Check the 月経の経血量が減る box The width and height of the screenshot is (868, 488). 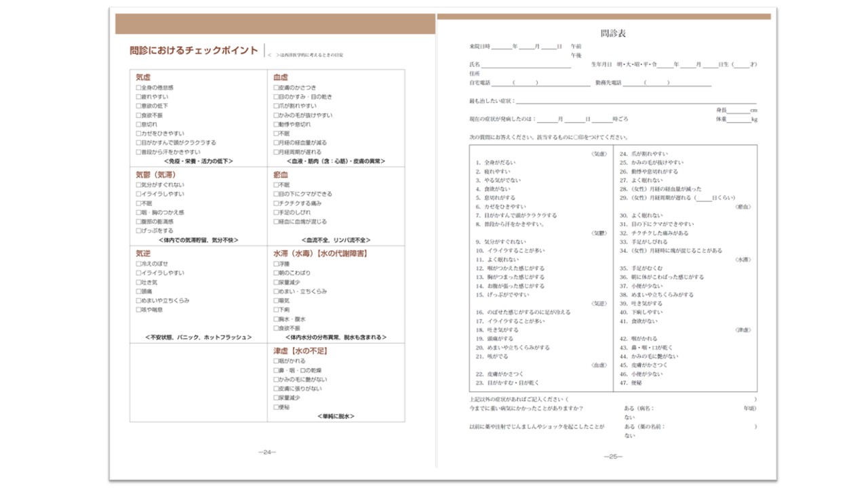tap(275, 143)
